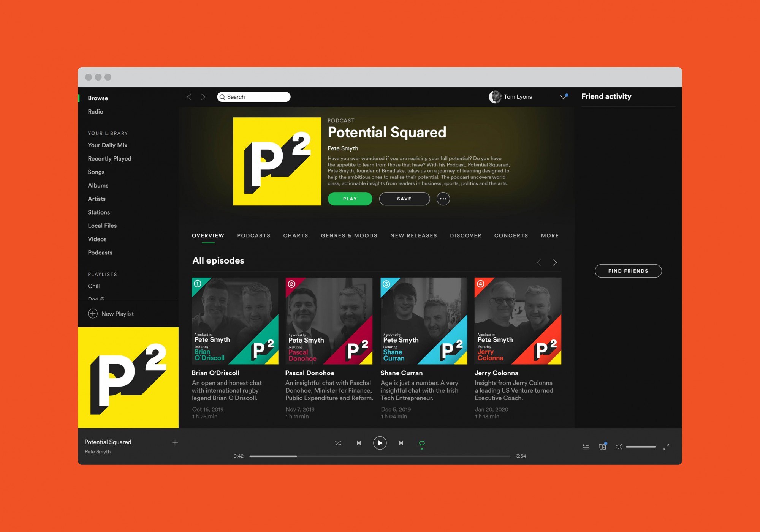Click the Pascal Donohoe episode title
Screen dimensions: 760x532
coord(310,373)
